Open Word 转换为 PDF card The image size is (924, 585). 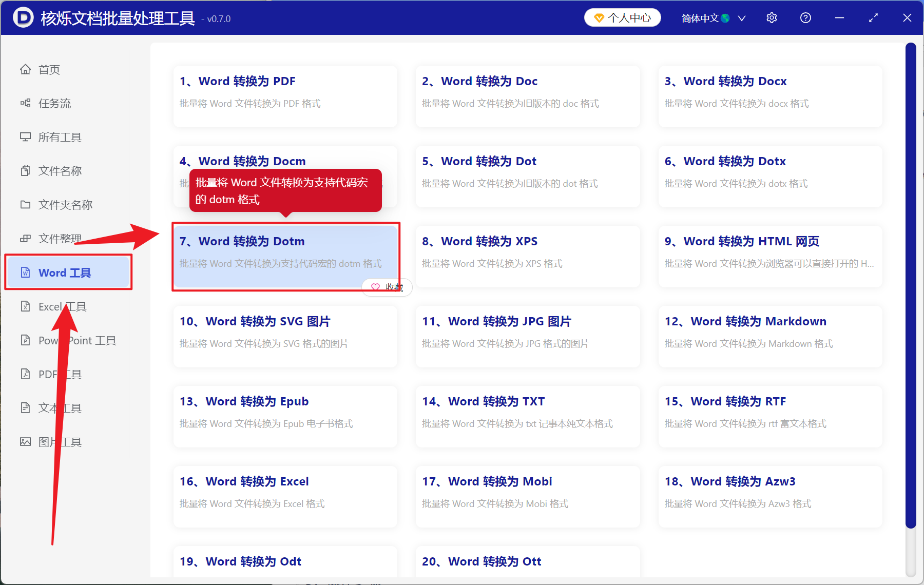(285, 96)
